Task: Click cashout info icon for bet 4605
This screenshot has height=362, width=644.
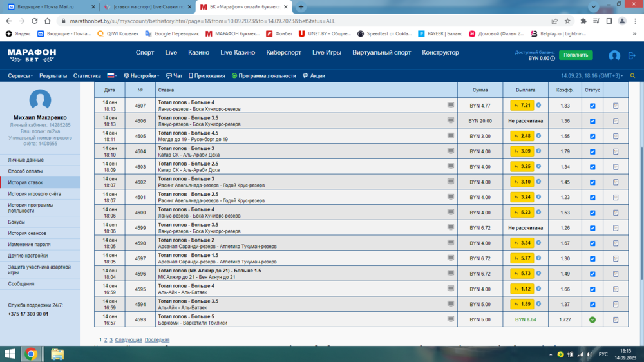Action: click(538, 136)
